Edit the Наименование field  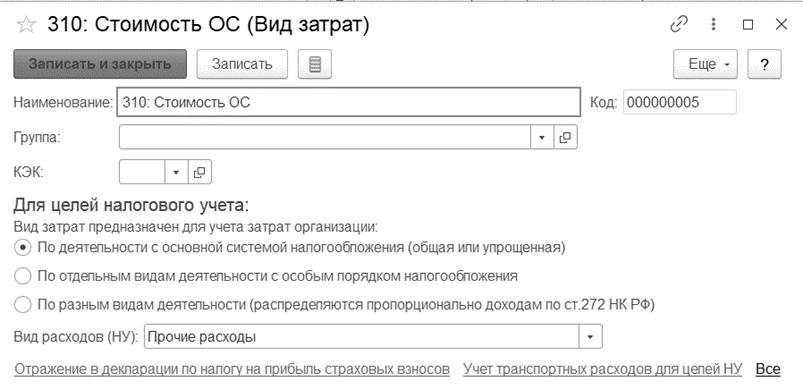(349, 102)
